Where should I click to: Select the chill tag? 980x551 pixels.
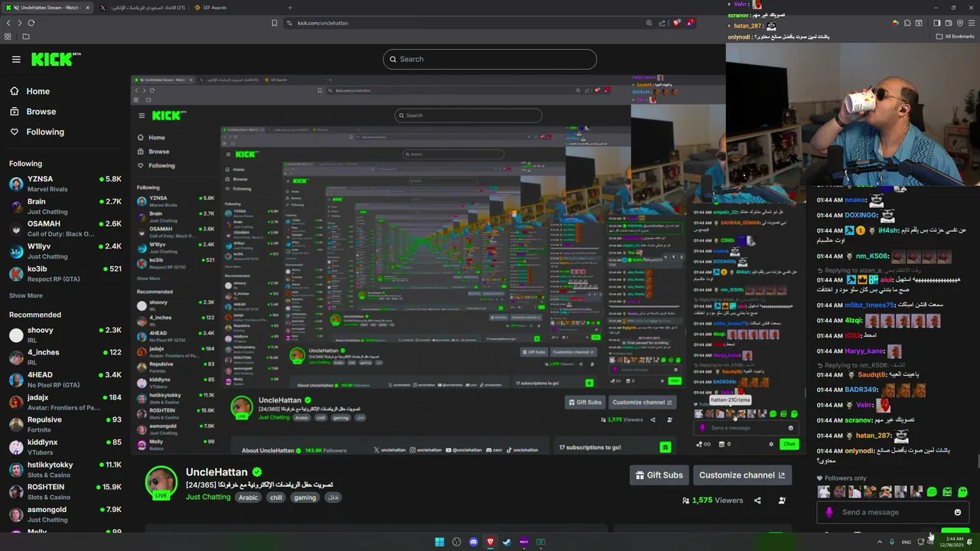[276, 497]
